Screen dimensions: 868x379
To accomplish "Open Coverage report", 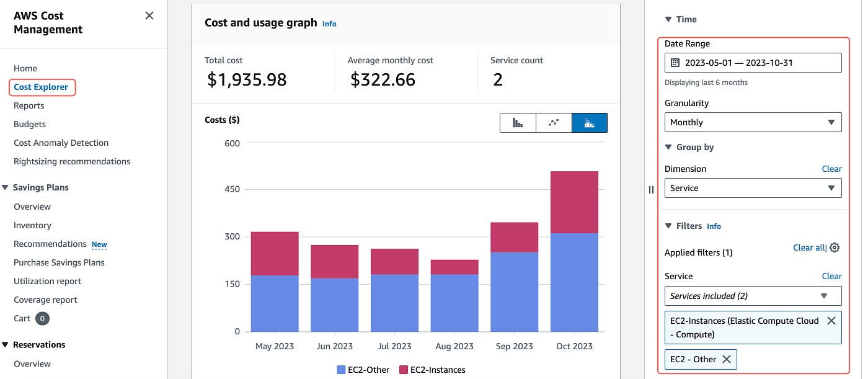I will (x=45, y=300).
